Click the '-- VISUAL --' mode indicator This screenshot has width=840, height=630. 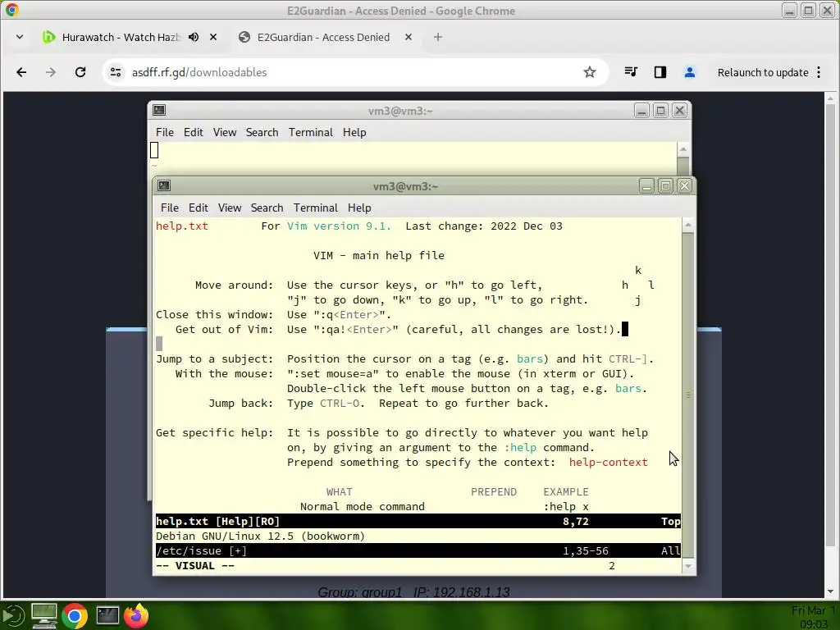click(x=195, y=566)
